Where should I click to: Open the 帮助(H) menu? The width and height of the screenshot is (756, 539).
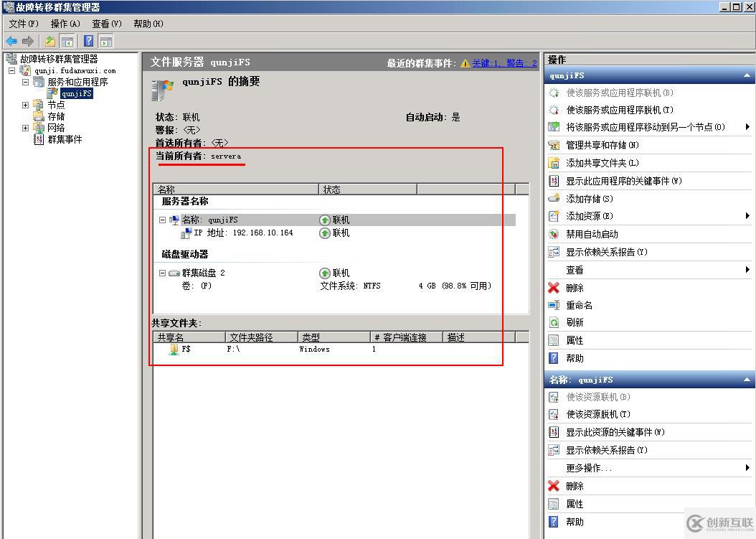point(148,24)
